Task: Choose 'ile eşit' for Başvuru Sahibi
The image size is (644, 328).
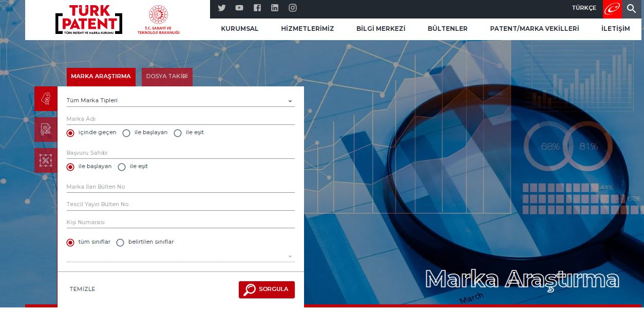Action: 122,167
